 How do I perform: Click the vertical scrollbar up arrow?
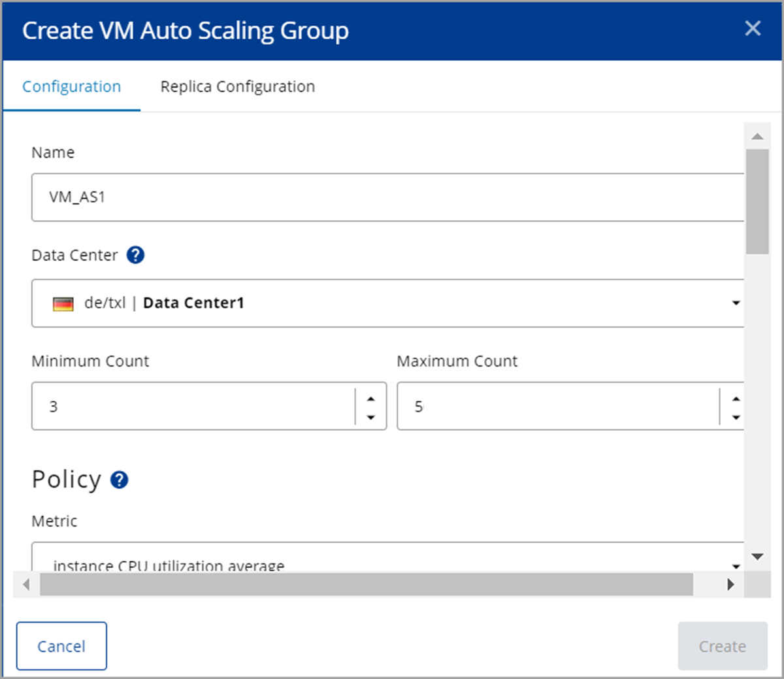point(757,137)
